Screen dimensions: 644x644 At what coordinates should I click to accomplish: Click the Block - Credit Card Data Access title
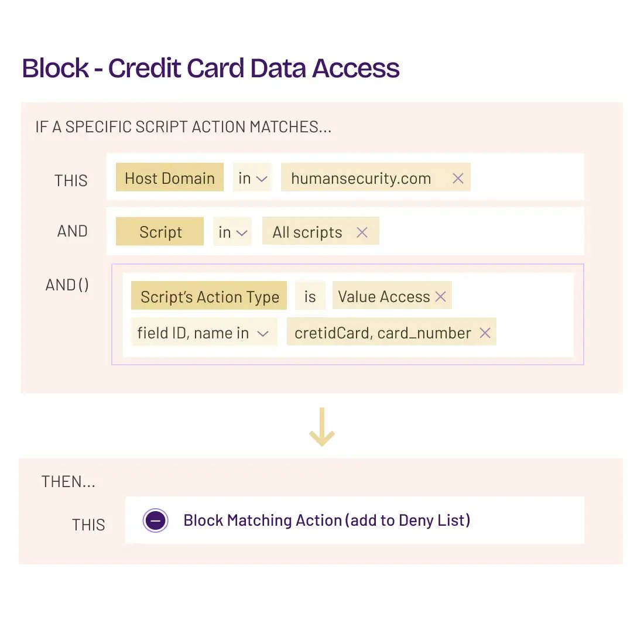[x=211, y=68]
